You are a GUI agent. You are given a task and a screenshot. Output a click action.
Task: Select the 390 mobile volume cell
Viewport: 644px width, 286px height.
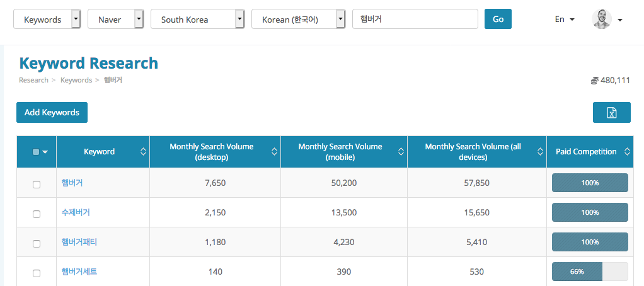pyautogui.click(x=344, y=272)
